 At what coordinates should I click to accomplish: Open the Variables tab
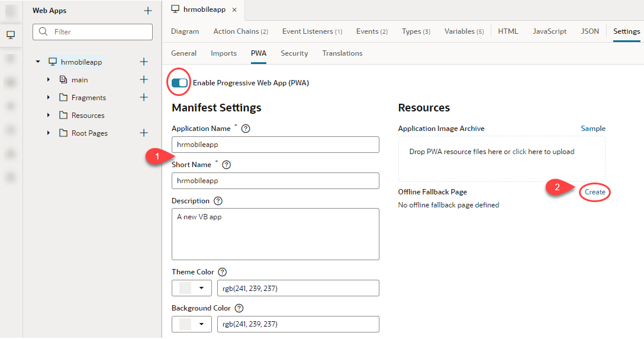[x=464, y=31]
